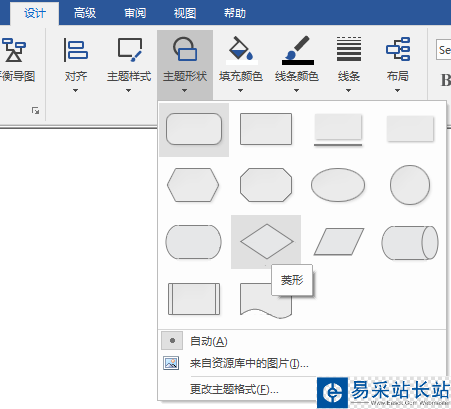Viewport: 451px width, 409px height.
Task: Switch to the 设计 ribbon tab
Action: [x=35, y=13]
